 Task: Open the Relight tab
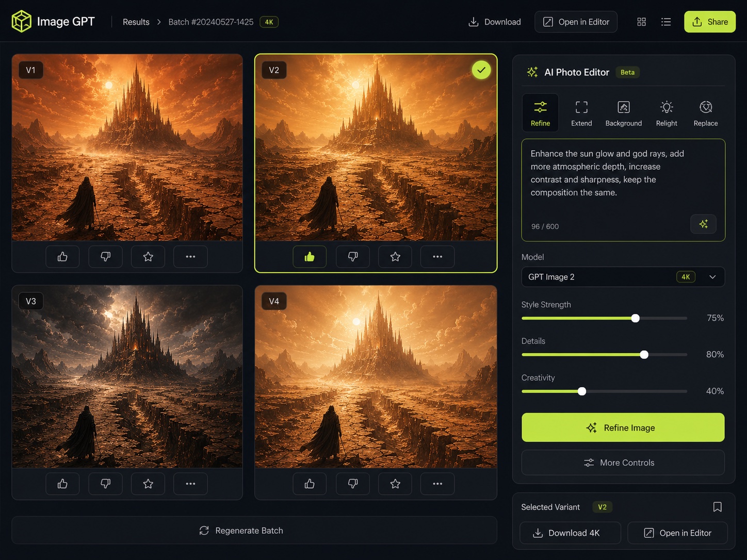pyautogui.click(x=667, y=113)
